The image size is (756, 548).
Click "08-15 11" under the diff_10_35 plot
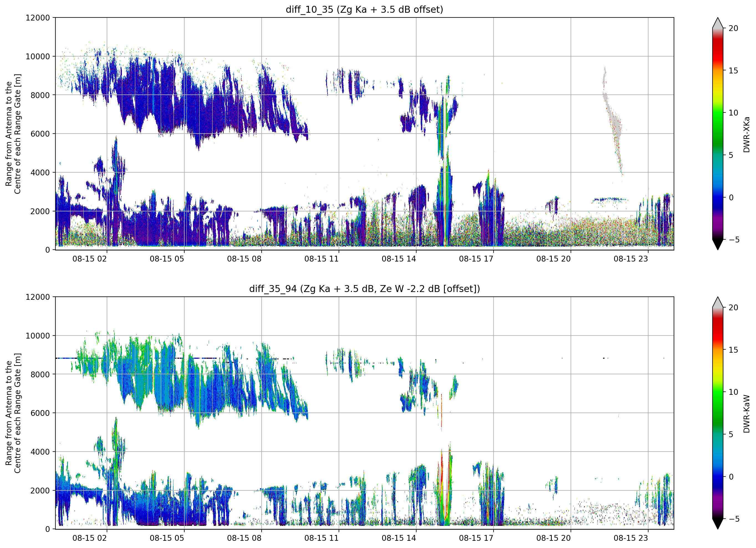pyautogui.click(x=322, y=259)
